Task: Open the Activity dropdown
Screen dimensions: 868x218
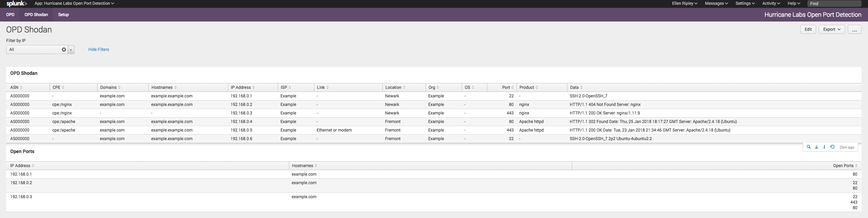Action: [771, 3]
